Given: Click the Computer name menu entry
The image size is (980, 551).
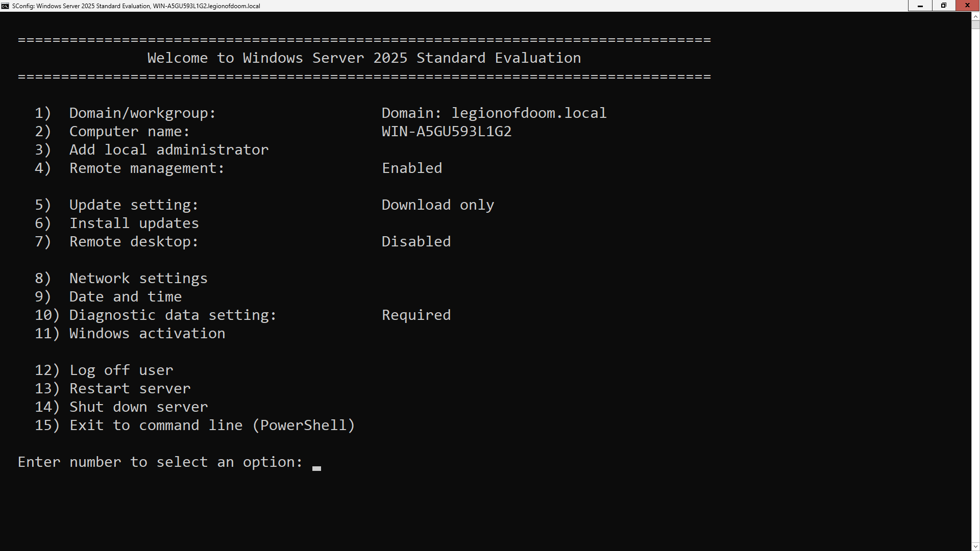Looking at the screenshot, I should (x=129, y=132).
